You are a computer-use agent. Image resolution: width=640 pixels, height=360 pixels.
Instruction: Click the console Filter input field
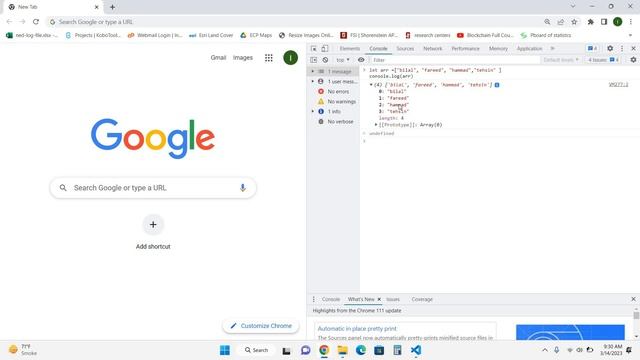[x=455, y=60]
